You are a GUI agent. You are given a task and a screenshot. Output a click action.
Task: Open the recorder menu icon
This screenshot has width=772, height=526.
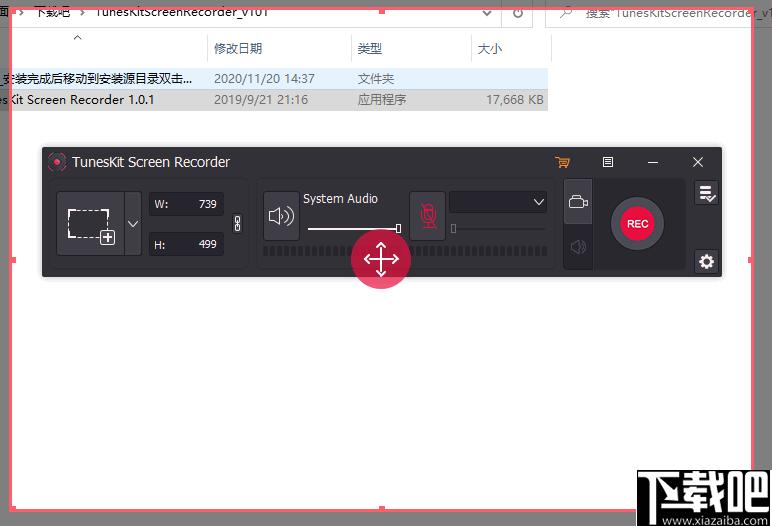coord(608,162)
